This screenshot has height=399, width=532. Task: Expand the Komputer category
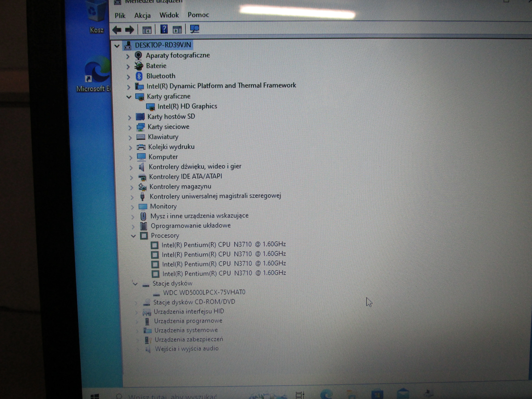[x=131, y=158]
